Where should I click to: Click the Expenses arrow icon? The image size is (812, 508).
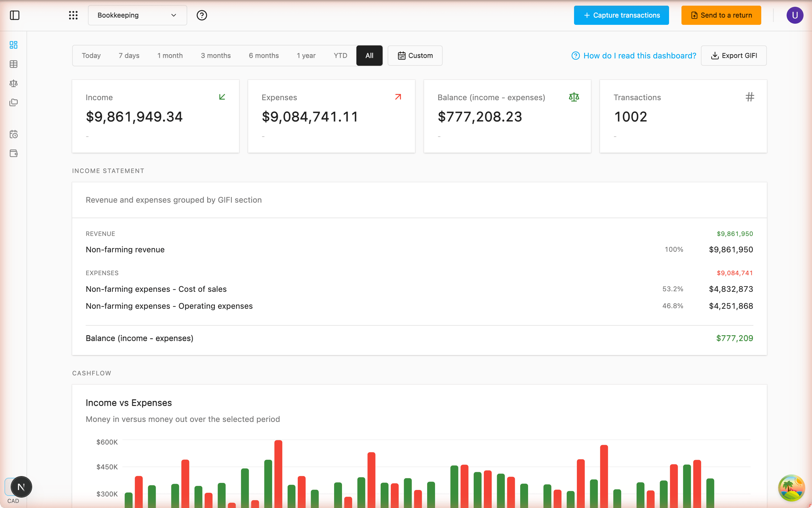[398, 97]
